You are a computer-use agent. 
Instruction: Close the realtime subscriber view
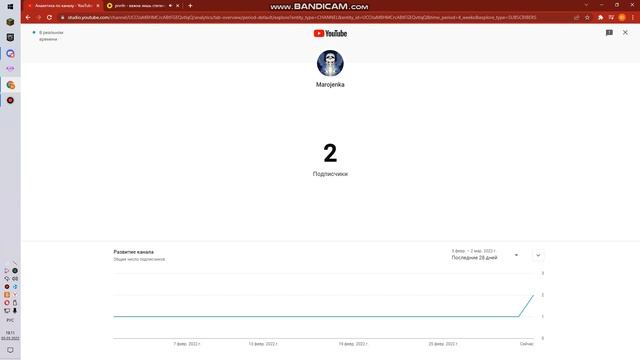pos(625,32)
